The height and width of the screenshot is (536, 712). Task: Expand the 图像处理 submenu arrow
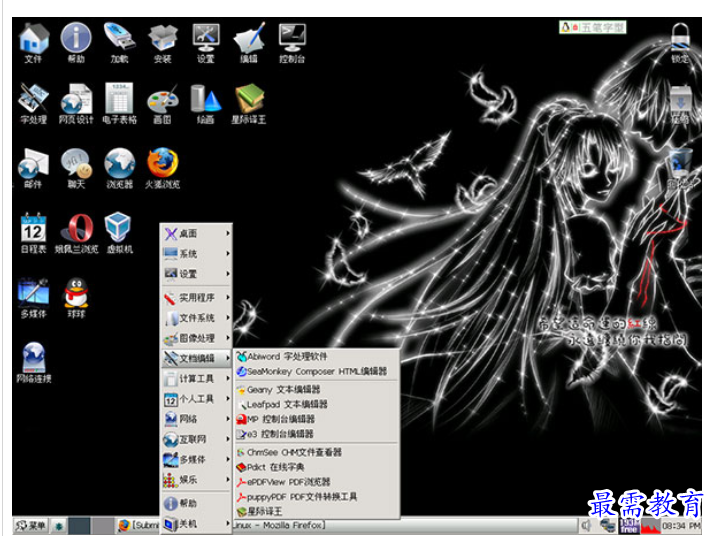228,338
